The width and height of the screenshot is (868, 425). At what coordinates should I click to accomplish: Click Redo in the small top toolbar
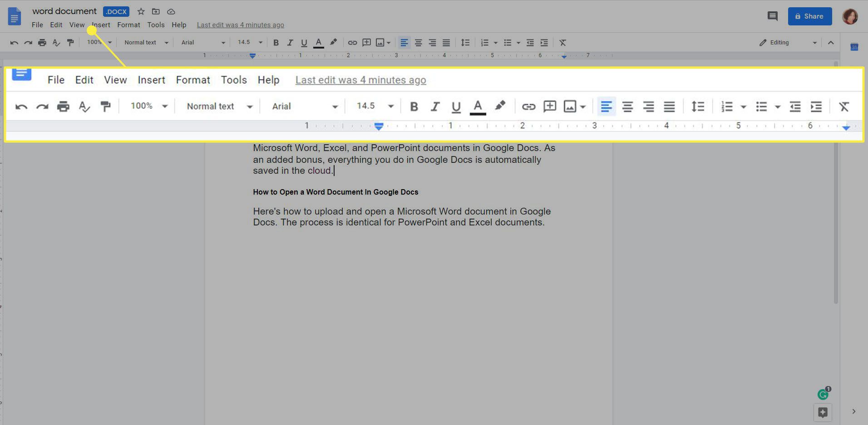point(28,43)
